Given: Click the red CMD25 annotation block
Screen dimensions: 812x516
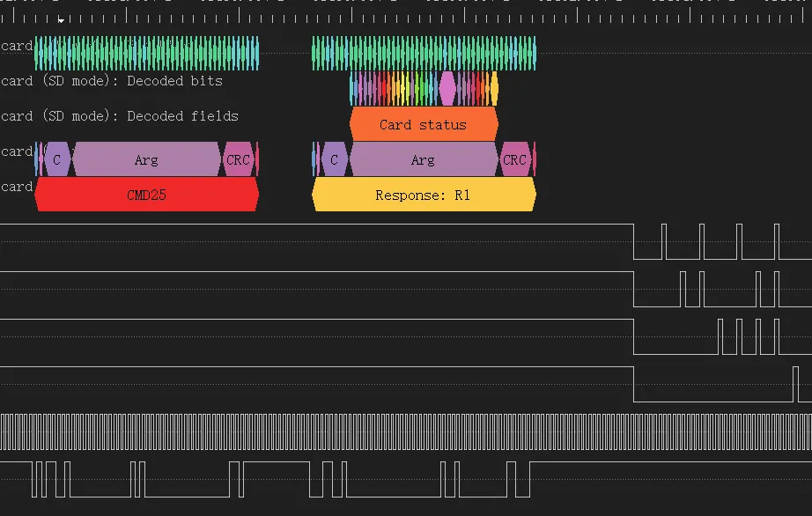Looking at the screenshot, I should (146, 195).
